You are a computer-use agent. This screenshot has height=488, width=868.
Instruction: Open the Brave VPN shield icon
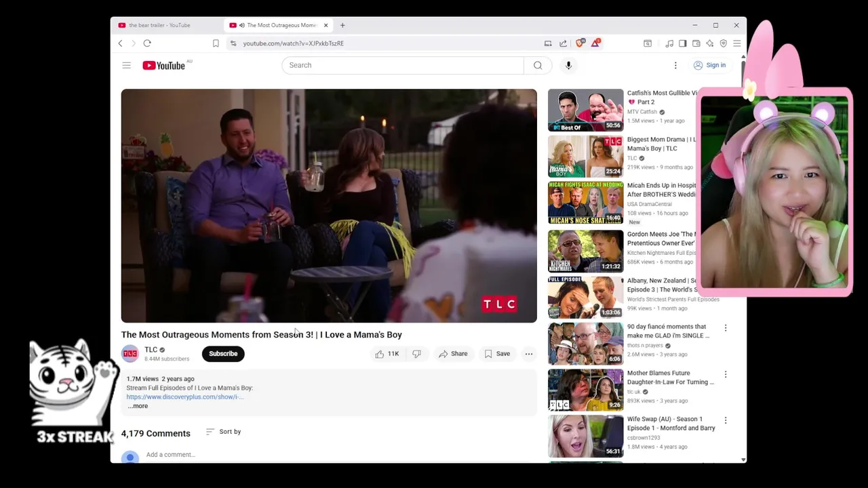723,43
